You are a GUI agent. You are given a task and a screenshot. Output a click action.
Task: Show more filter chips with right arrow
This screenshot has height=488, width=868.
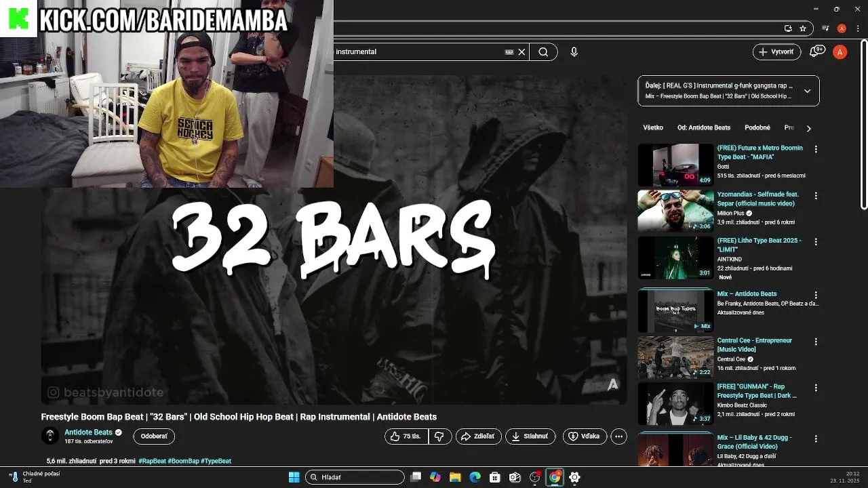(x=808, y=128)
